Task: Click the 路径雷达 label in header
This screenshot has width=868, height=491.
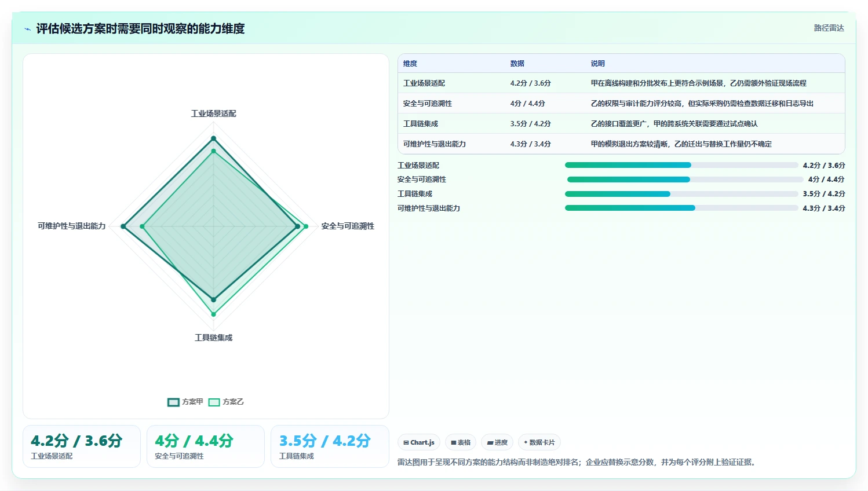Action: pyautogui.click(x=829, y=28)
